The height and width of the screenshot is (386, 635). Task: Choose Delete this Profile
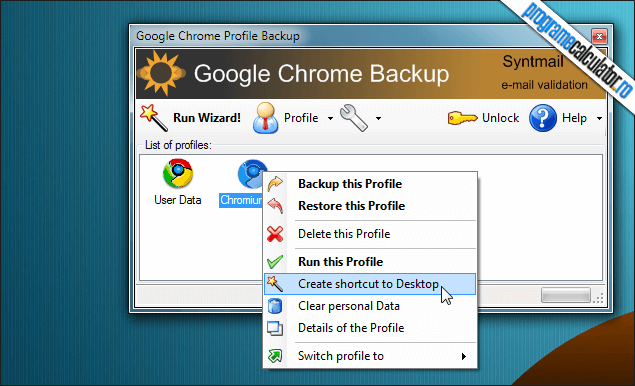point(370,234)
